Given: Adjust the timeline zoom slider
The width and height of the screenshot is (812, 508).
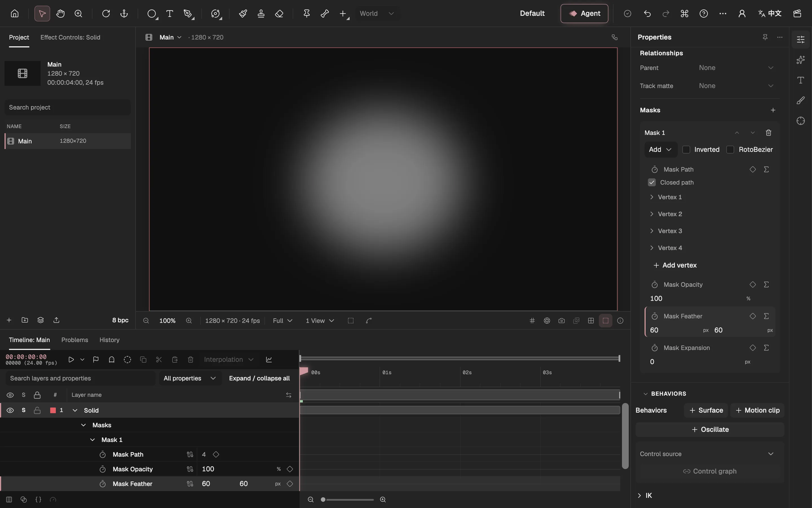Looking at the screenshot, I should coord(348,500).
